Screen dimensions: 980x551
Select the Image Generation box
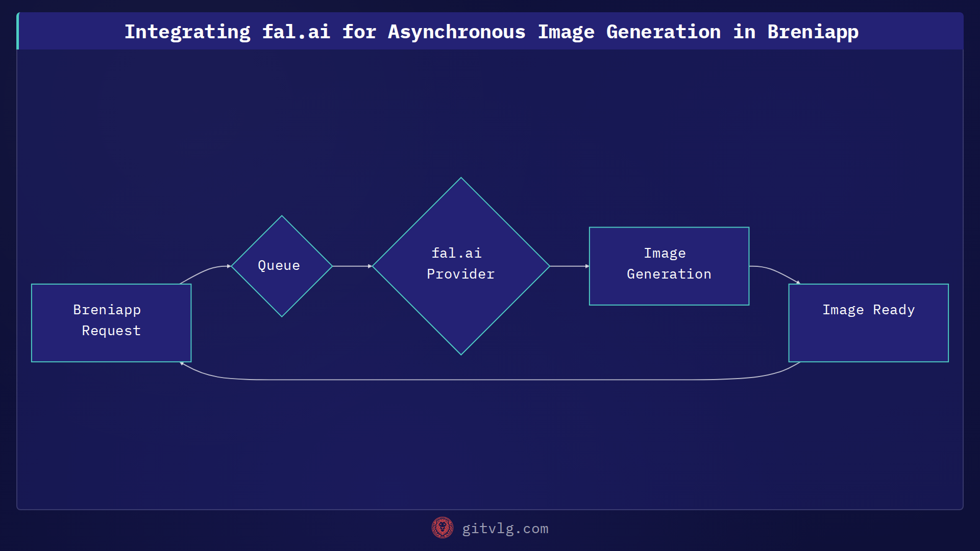[x=669, y=266]
